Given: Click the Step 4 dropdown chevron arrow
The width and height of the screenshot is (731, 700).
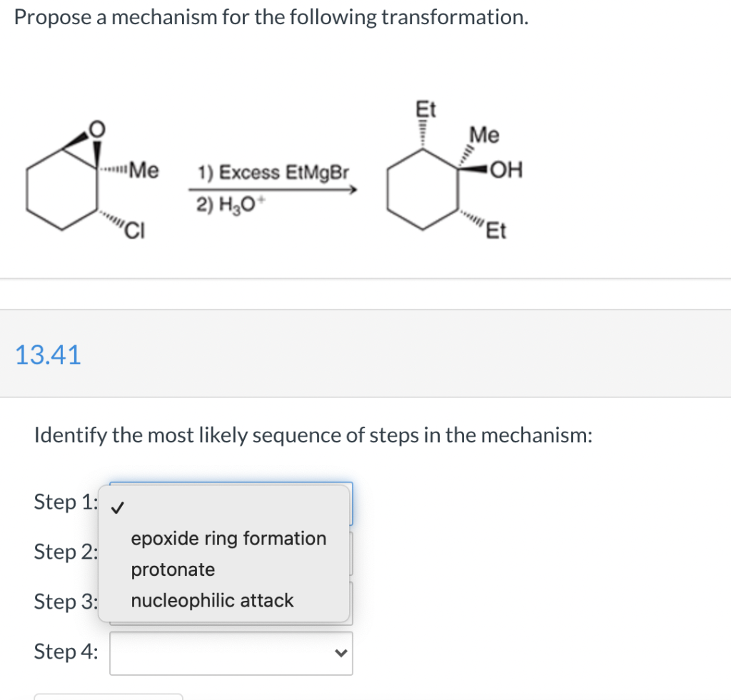Looking at the screenshot, I should (x=341, y=652).
